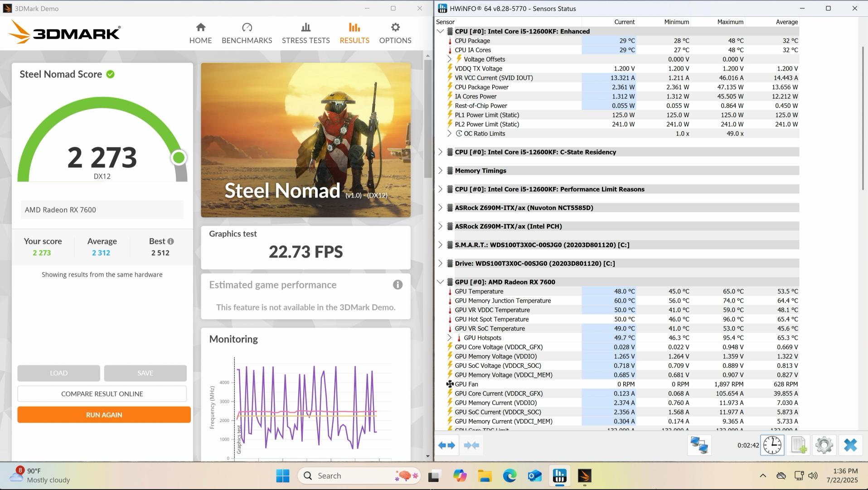The image size is (868, 490).
Task: Click the HWiNFO network remote monitoring icon
Action: tap(699, 445)
